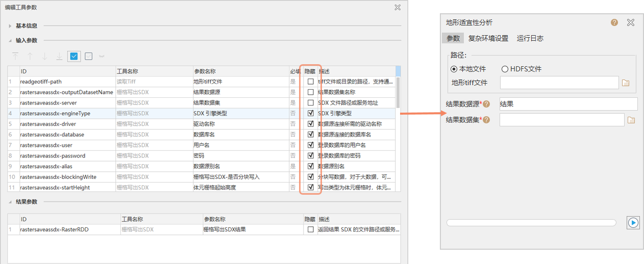This screenshot has width=644, height=264.
Task: Check hide box for readgeotiff-path row
Action: click(x=311, y=82)
